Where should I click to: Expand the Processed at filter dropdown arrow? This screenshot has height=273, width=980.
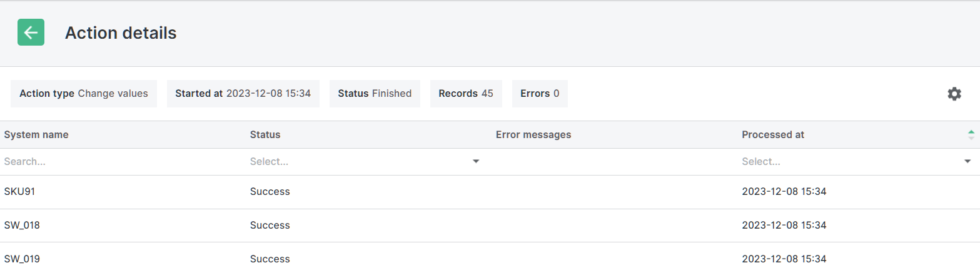[967, 161]
